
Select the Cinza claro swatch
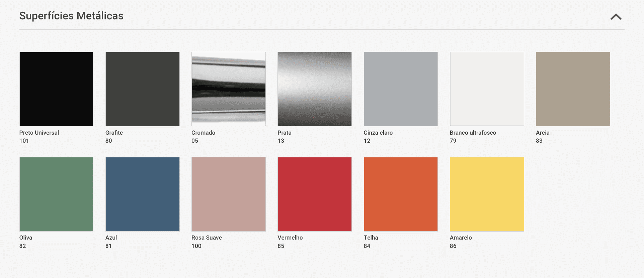(400, 89)
